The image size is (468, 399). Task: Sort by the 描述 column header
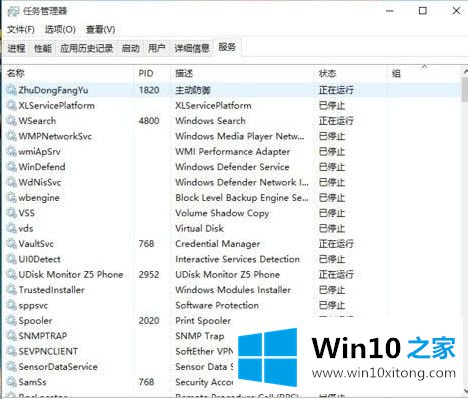[242, 73]
